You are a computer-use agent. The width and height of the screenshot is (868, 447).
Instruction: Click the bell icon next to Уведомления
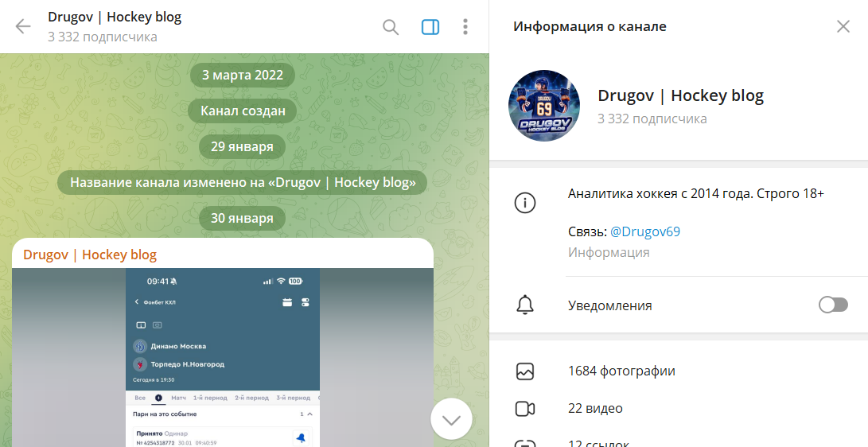click(x=525, y=305)
